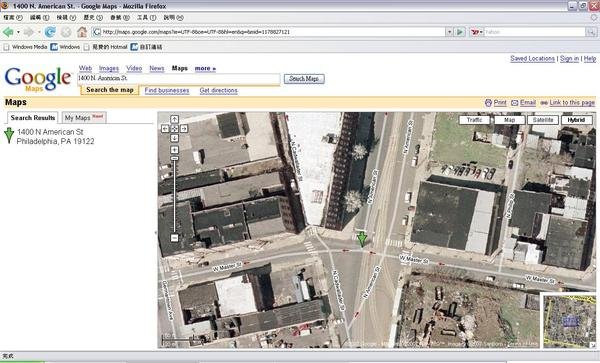
Task: Click the green marker on the map
Action: tap(361, 239)
